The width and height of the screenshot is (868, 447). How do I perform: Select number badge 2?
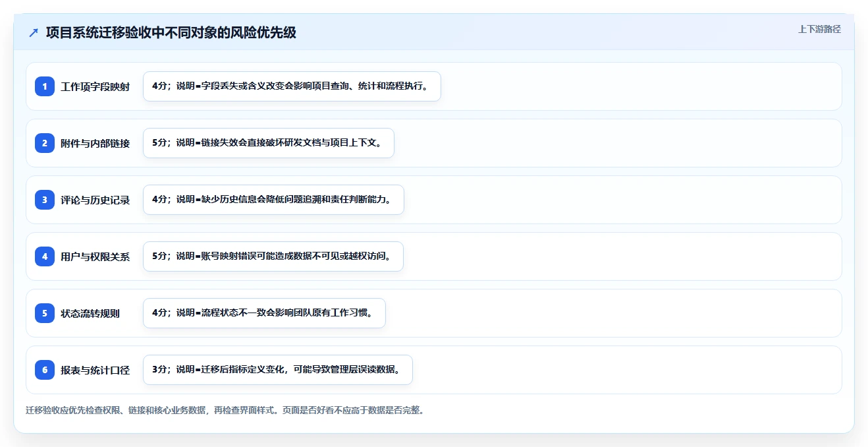[x=45, y=143]
